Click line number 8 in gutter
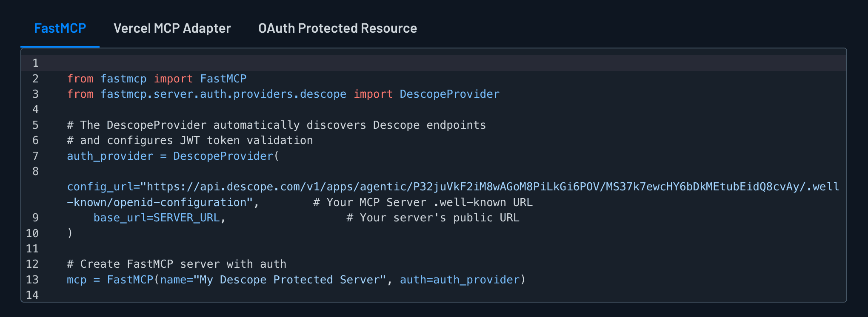 click(x=35, y=171)
